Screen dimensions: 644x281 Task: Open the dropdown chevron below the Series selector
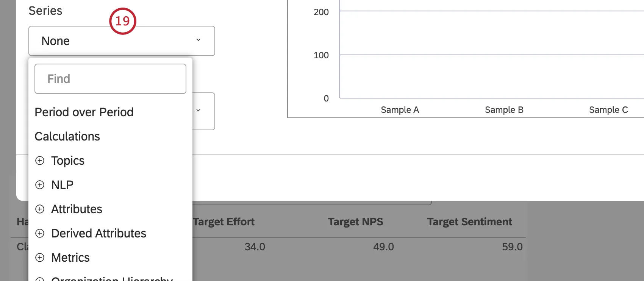[198, 111]
